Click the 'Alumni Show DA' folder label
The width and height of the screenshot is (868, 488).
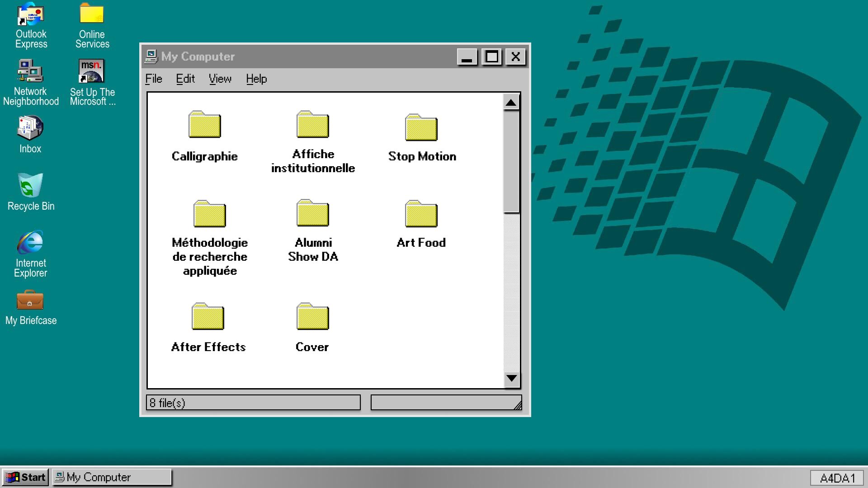click(313, 249)
